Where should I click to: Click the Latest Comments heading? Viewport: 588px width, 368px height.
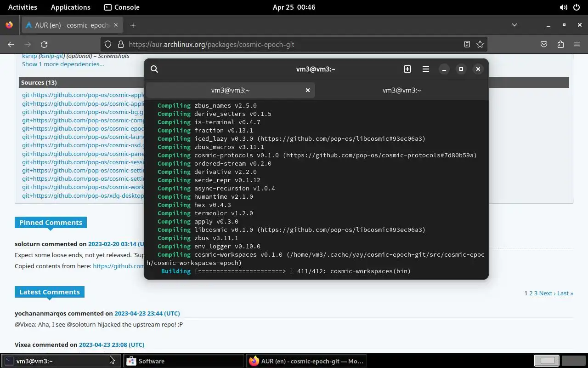(x=49, y=292)
